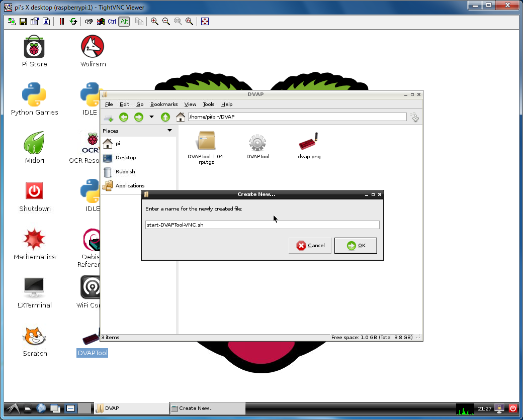Click the new file name text field
The image size is (523, 420).
pos(262,225)
